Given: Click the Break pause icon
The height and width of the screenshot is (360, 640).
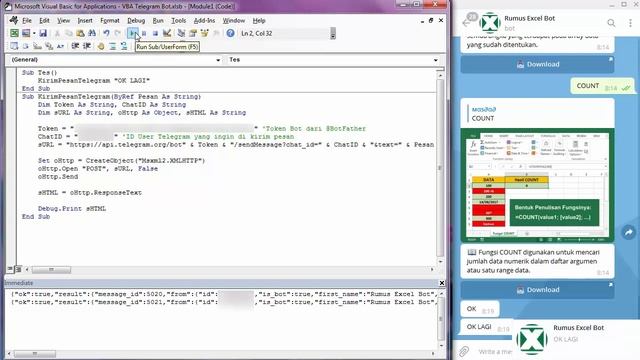Looking at the screenshot, I should coord(144,33).
